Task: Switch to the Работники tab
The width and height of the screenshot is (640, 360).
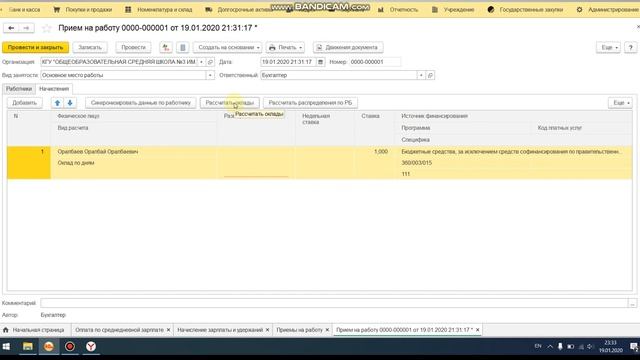Action: click(x=19, y=89)
